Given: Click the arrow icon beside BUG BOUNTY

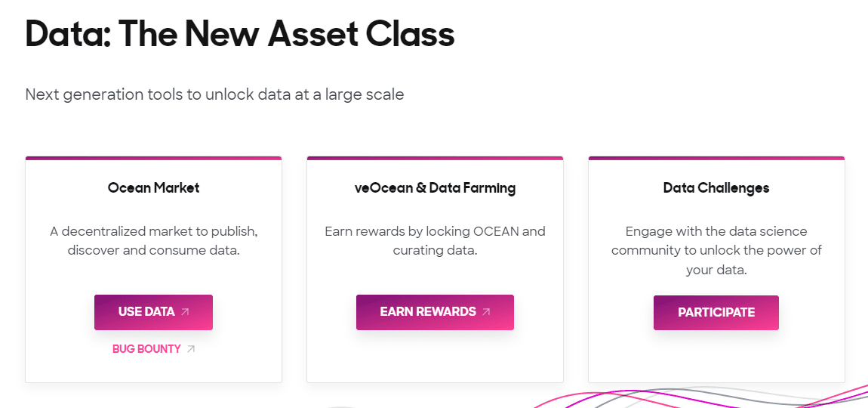Looking at the screenshot, I should point(191,349).
